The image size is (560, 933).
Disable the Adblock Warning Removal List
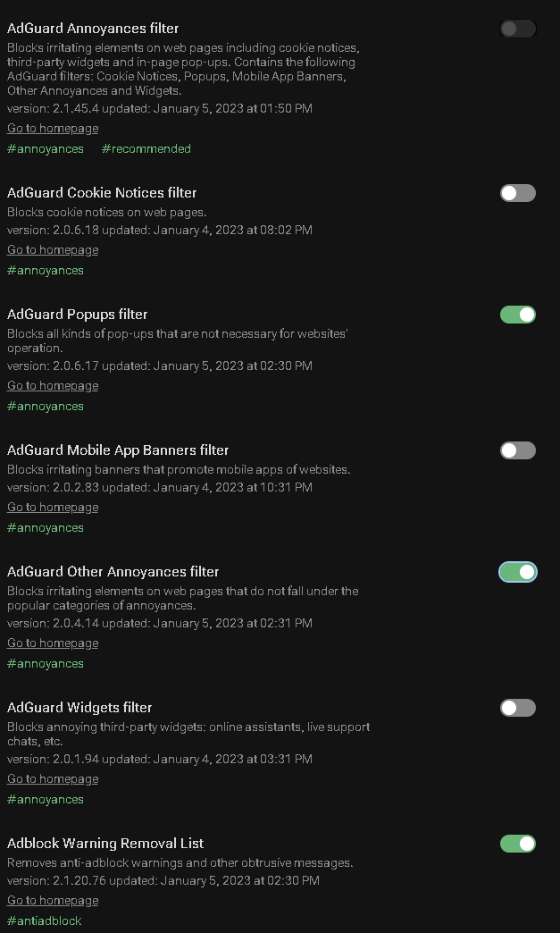517,844
